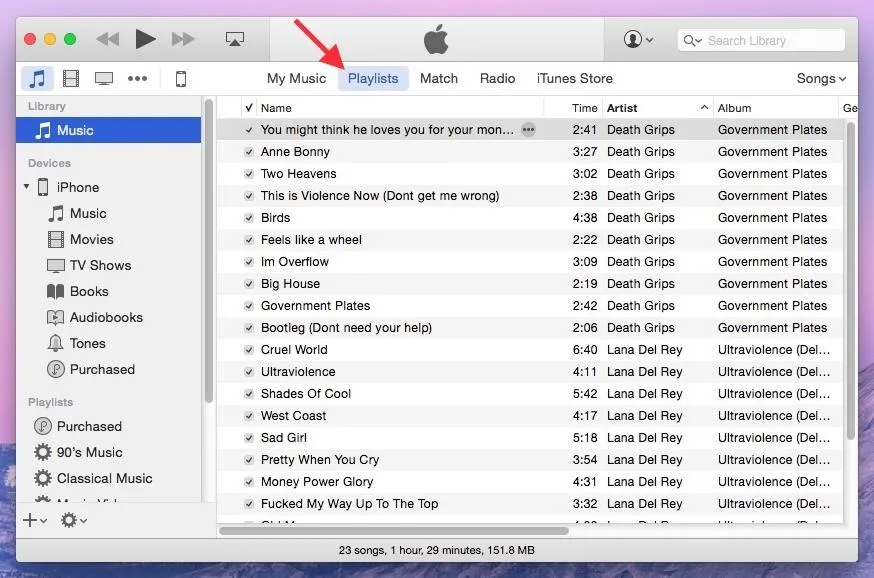
Task: Select the song Im Overflow
Action: [x=295, y=262]
